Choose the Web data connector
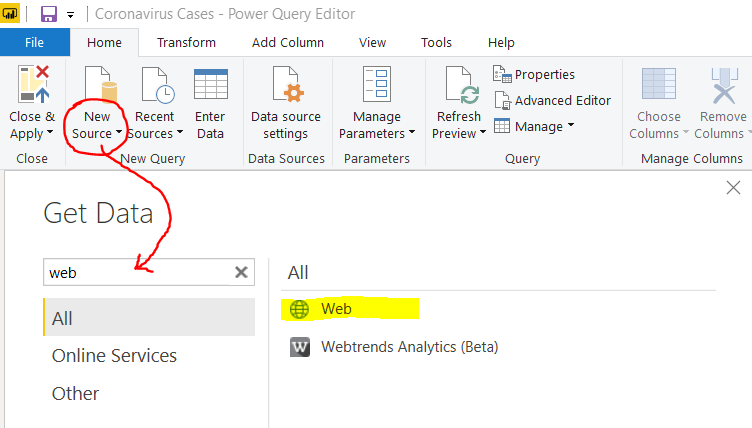This screenshot has width=752, height=428. point(350,309)
